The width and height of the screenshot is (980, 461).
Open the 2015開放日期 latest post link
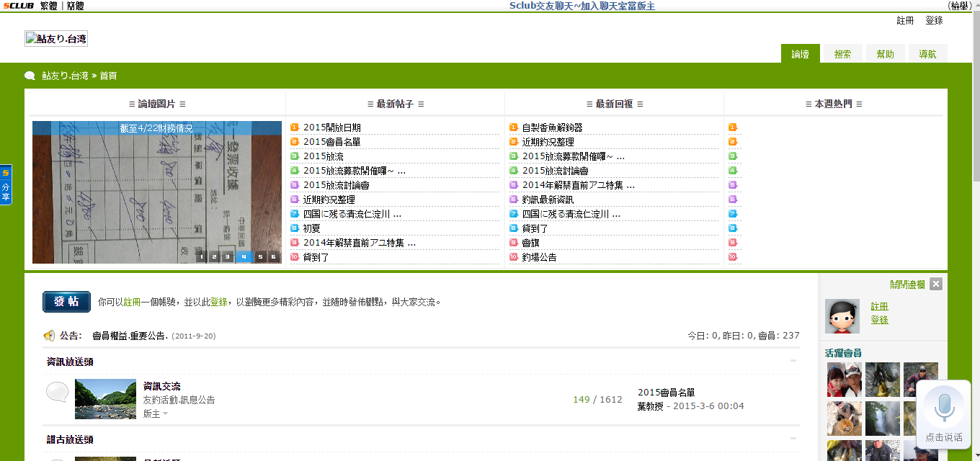(332, 127)
